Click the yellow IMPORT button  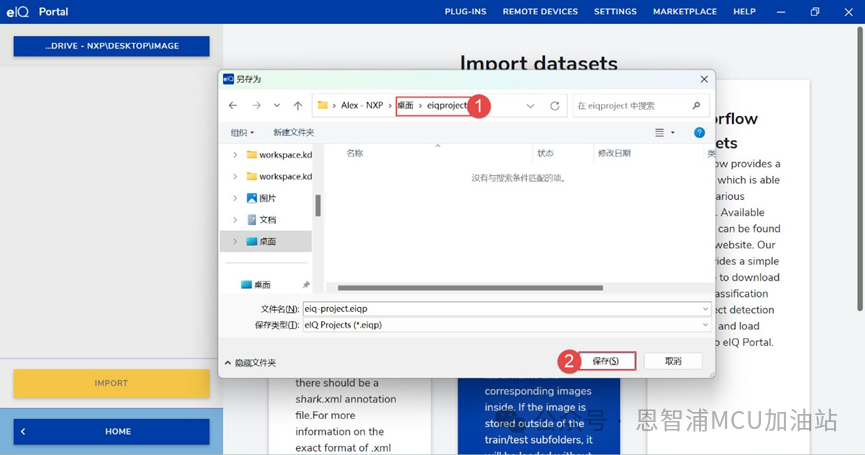(x=111, y=383)
